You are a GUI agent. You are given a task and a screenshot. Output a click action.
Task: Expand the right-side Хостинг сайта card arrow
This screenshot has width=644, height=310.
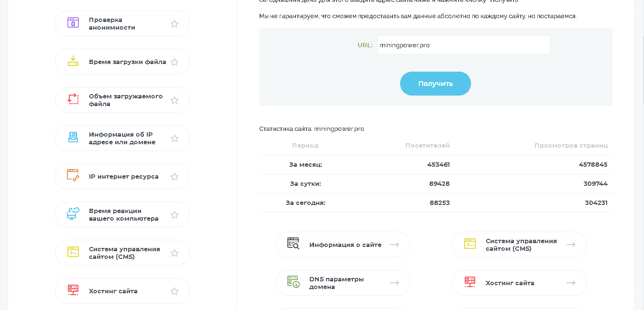[x=571, y=282]
